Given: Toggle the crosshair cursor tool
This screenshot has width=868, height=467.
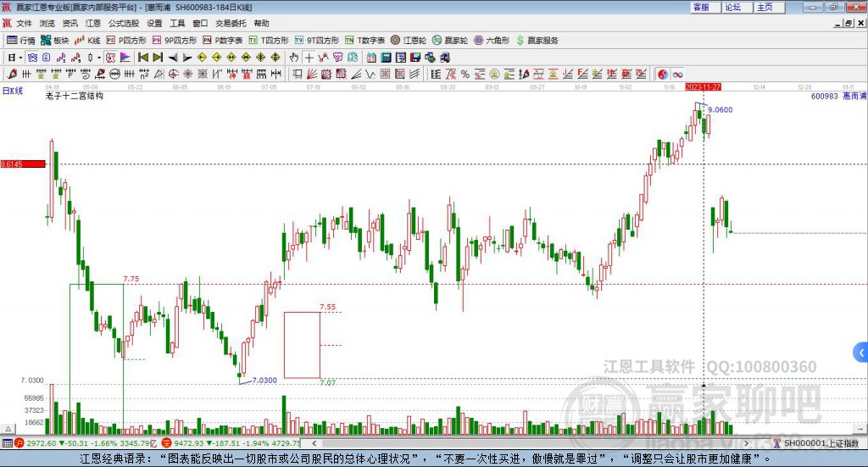Looking at the screenshot, I should [309, 58].
